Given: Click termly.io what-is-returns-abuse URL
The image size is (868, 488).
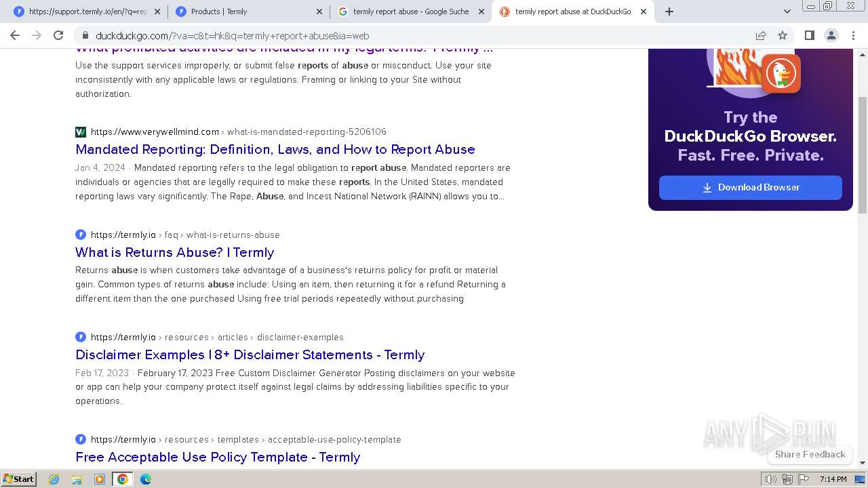Looking at the screenshot, I should [x=185, y=235].
